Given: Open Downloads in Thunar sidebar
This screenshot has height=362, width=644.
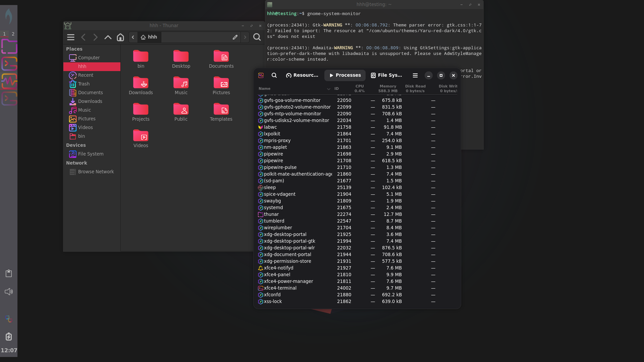Looking at the screenshot, I should pos(92,102).
